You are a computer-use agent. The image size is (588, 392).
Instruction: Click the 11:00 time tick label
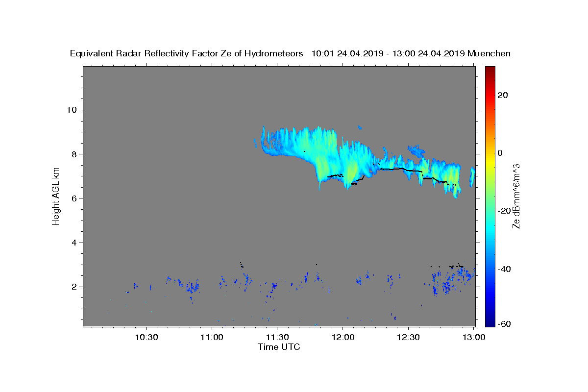[212, 337]
